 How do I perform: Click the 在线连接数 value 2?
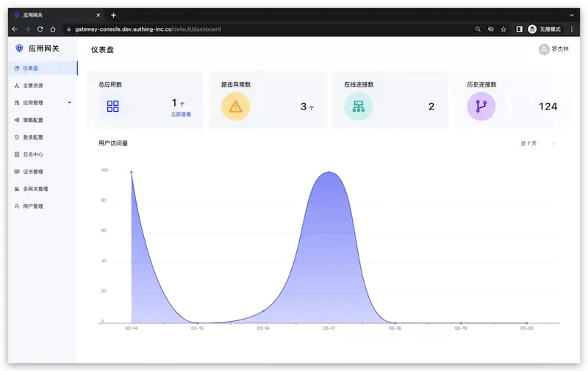(x=431, y=107)
